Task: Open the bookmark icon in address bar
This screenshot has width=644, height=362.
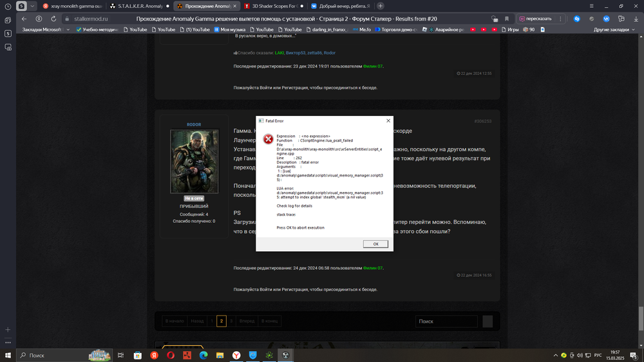Action: (507, 19)
